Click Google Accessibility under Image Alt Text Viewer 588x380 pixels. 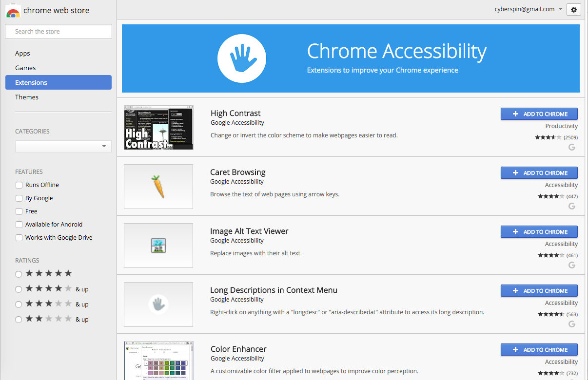point(237,241)
